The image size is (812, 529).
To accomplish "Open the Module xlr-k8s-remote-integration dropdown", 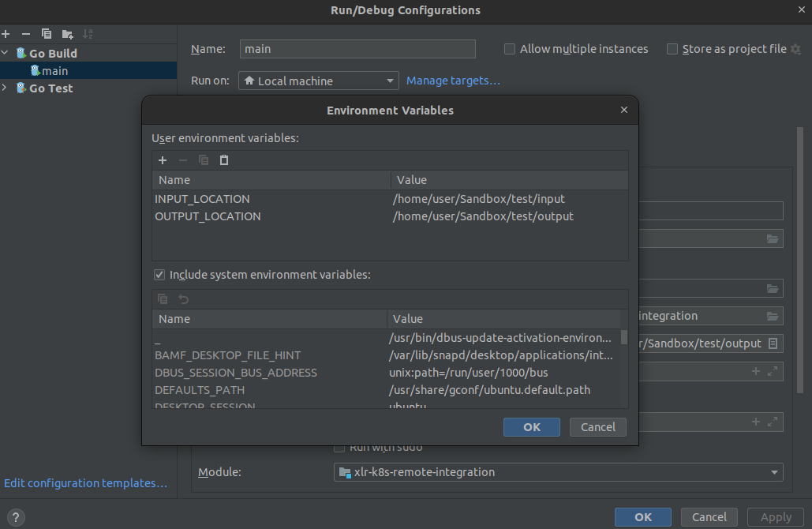I will (x=558, y=472).
